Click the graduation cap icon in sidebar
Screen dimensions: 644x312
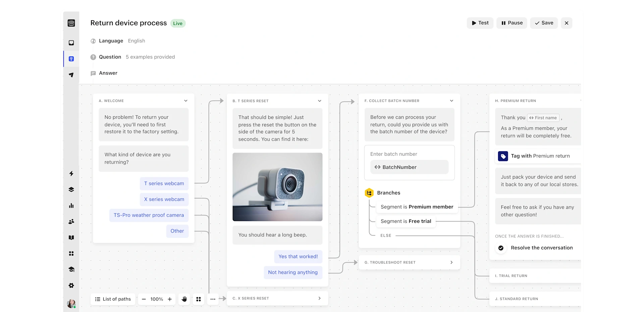point(71,269)
